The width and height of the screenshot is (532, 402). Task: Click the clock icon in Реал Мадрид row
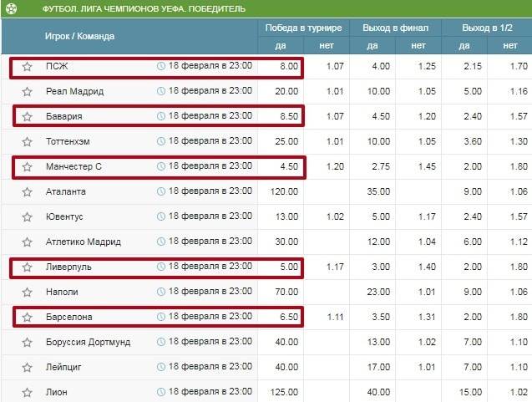tap(161, 91)
